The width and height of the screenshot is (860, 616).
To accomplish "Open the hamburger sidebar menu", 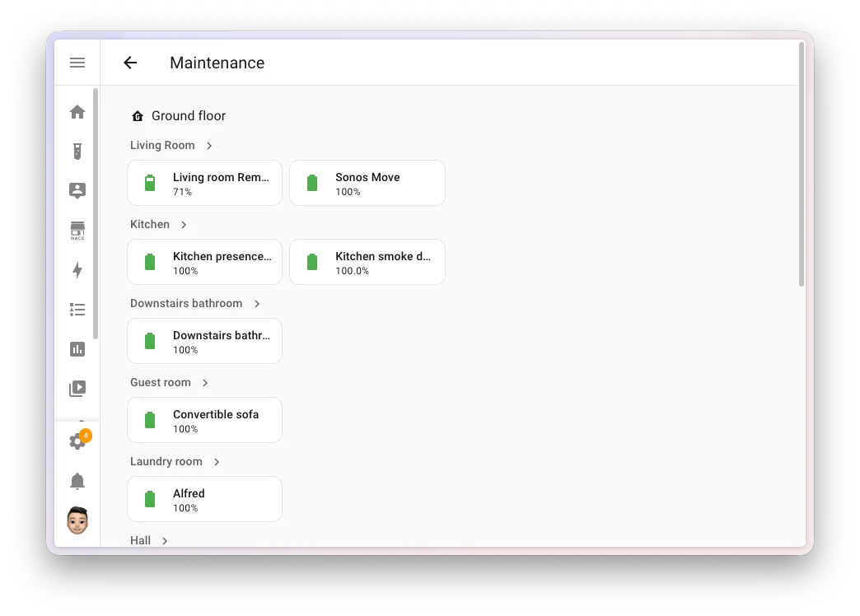I will tap(77, 63).
